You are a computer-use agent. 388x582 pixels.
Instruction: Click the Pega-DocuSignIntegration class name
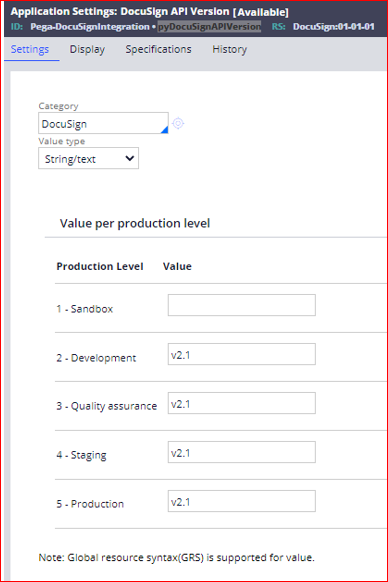tap(90, 27)
